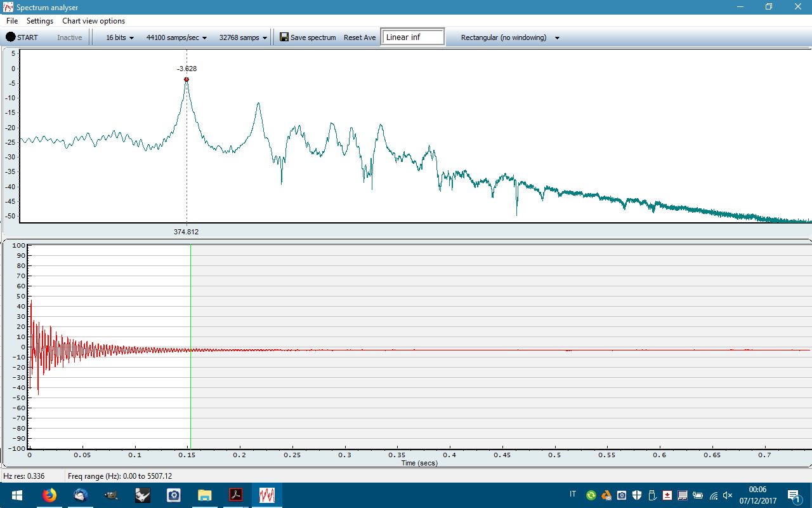Open the Windows Start menu
This screenshot has height=508, width=812.
click(17, 495)
